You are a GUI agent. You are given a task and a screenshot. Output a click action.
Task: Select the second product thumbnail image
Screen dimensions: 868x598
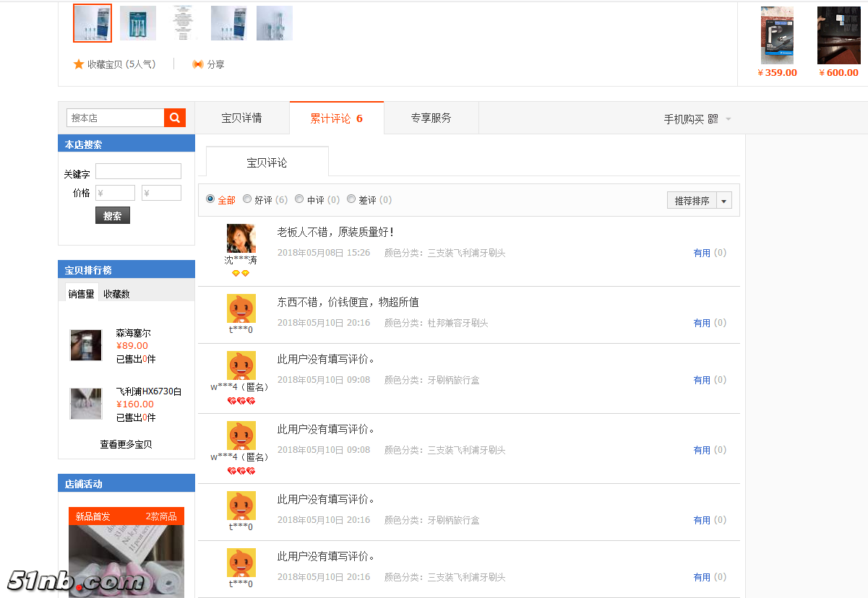[138, 23]
